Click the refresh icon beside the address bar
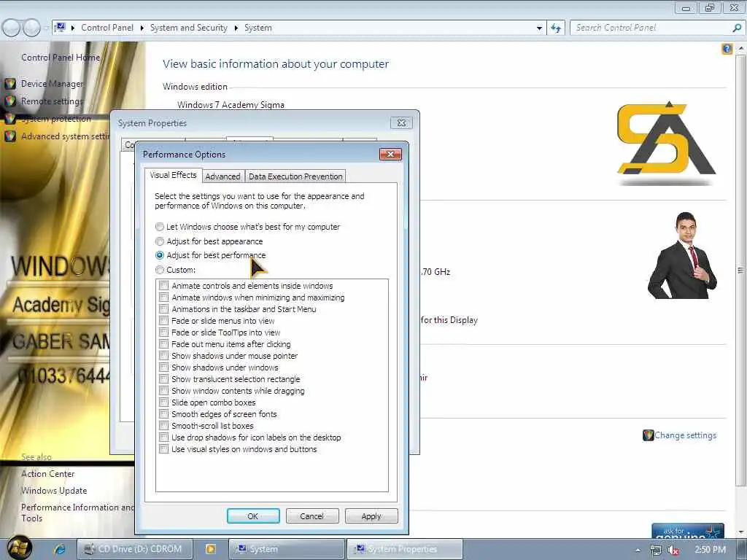747x560 pixels. (556, 28)
